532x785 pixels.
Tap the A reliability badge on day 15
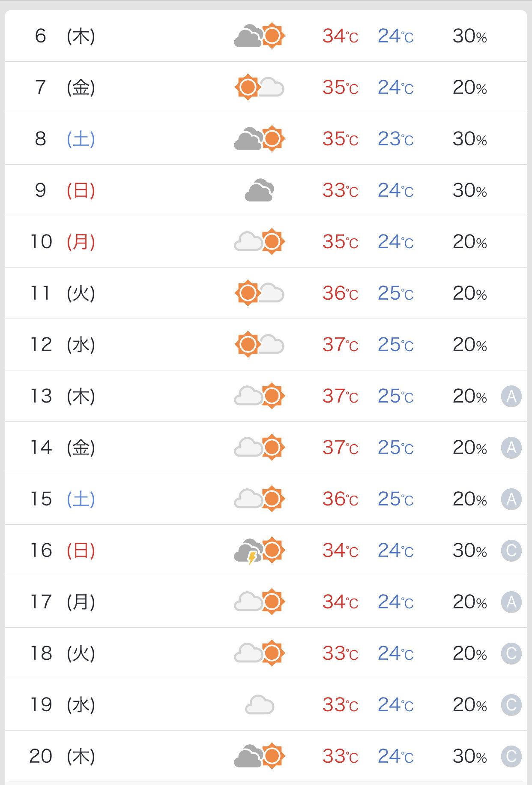(511, 499)
